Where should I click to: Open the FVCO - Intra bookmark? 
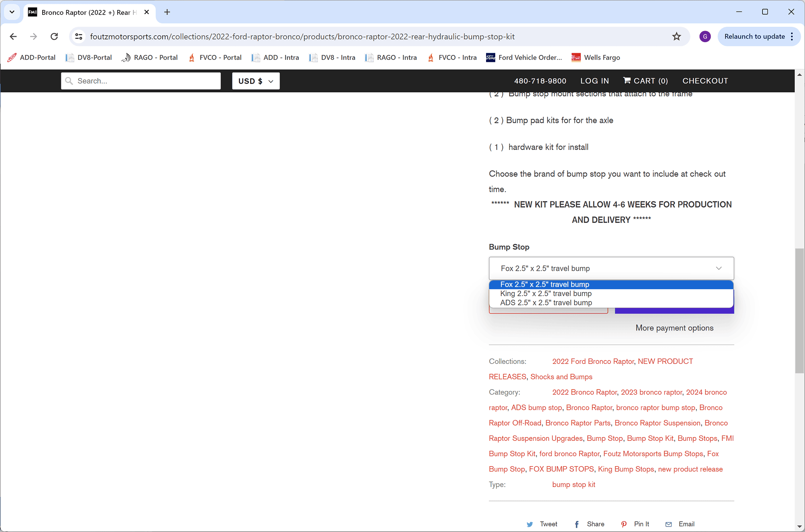(x=452, y=57)
